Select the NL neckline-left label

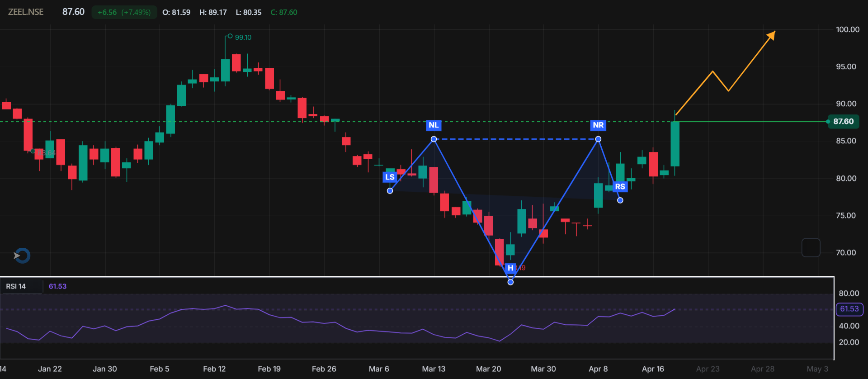click(x=434, y=125)
